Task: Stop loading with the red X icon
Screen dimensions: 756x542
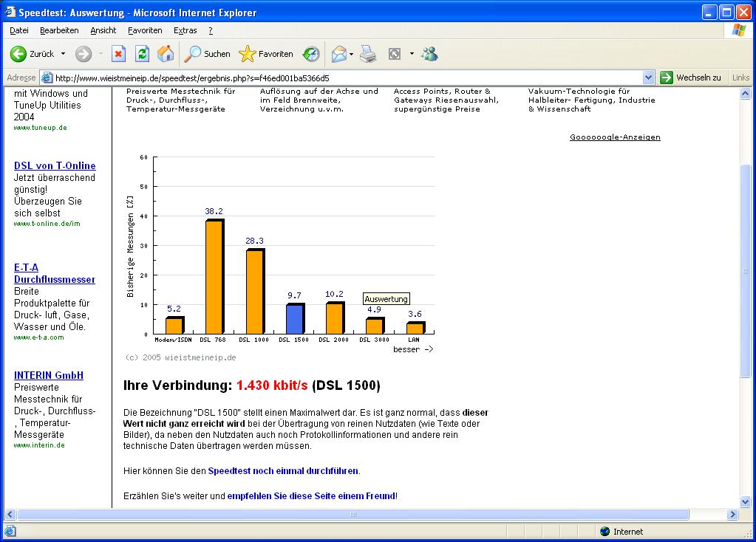Action: [118, 54]
